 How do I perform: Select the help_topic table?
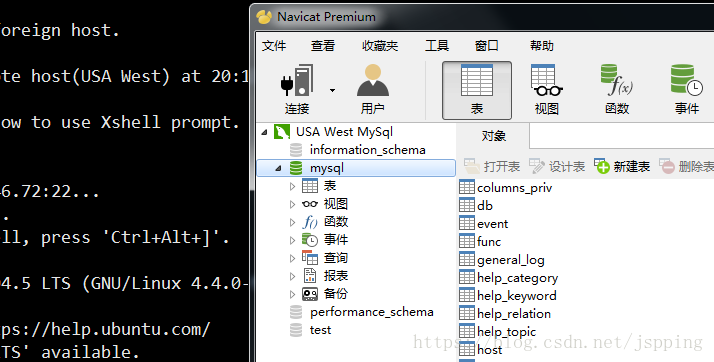[x=507, y=332]
